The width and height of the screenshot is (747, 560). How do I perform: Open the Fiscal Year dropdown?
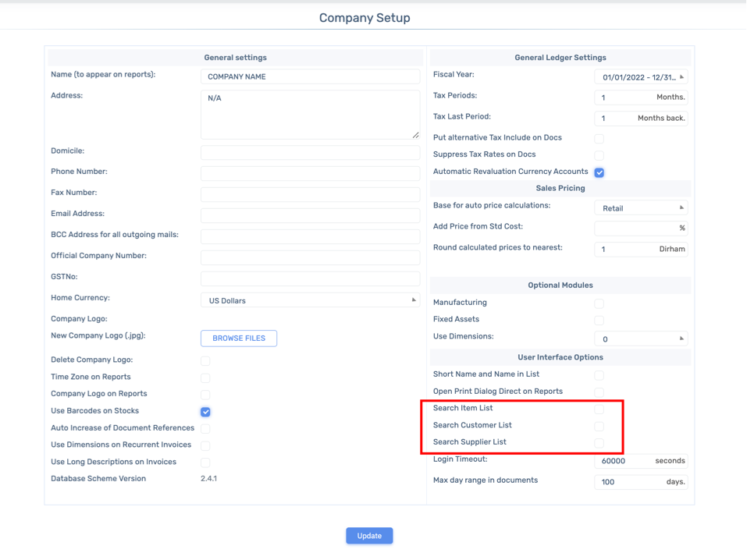[x=641, y=77]
